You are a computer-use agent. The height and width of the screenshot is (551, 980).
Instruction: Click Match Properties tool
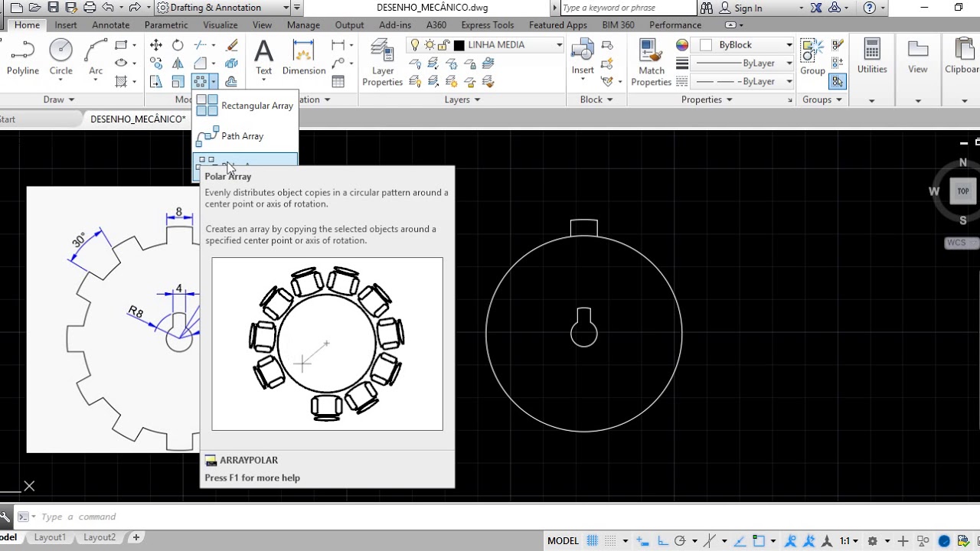[652, 62]
